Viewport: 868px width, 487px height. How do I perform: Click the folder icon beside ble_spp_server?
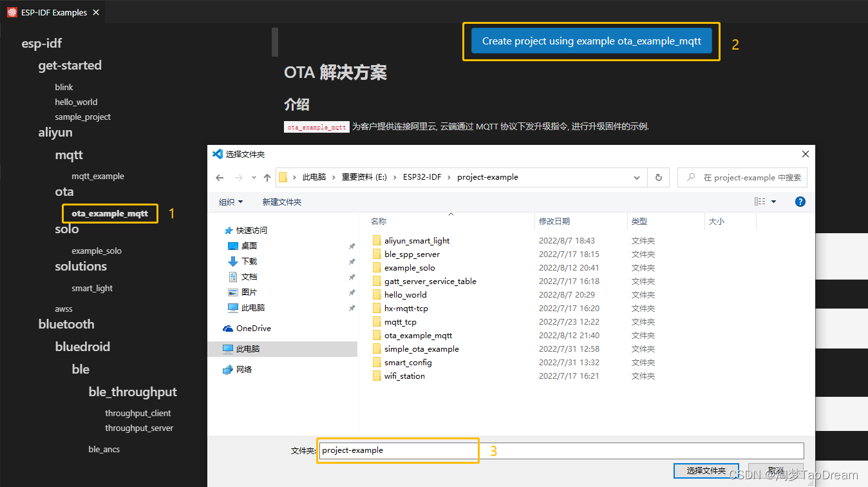tap(377, 254)
